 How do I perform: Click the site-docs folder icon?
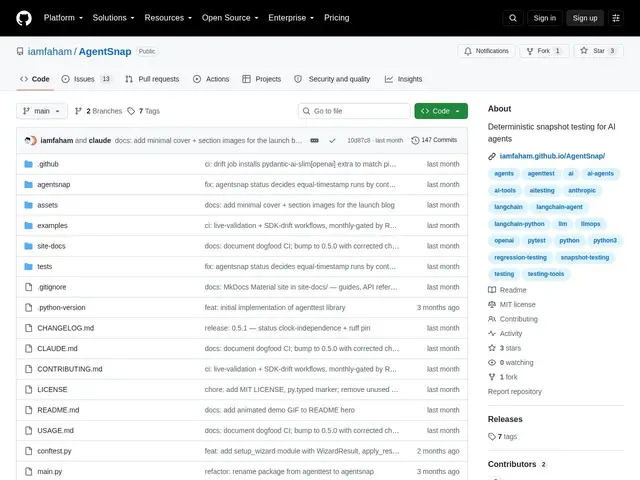point(28,246)
